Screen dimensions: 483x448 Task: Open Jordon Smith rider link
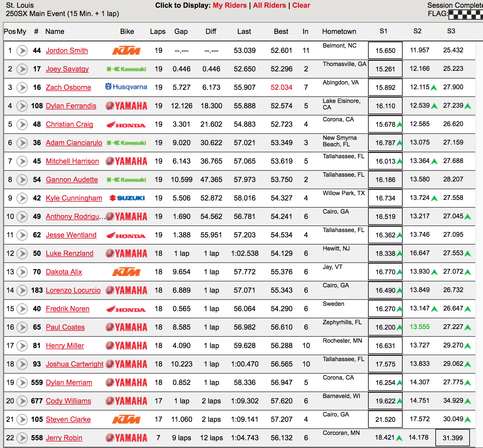point(67,51)
